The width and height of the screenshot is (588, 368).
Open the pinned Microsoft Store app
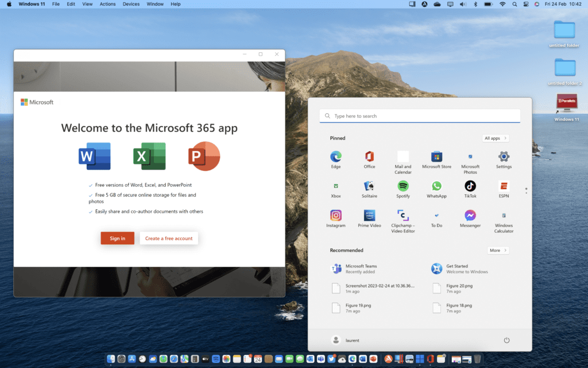[x=436, y=160]
